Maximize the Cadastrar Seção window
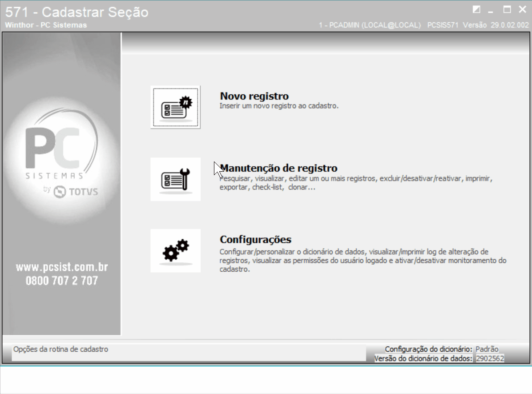532x394 pixels. [x=507, y=9]
